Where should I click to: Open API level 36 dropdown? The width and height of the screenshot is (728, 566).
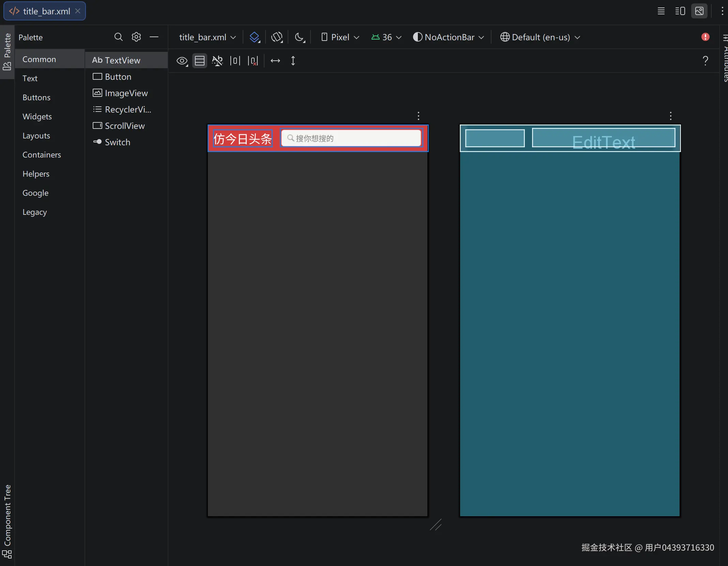(386, 37)
